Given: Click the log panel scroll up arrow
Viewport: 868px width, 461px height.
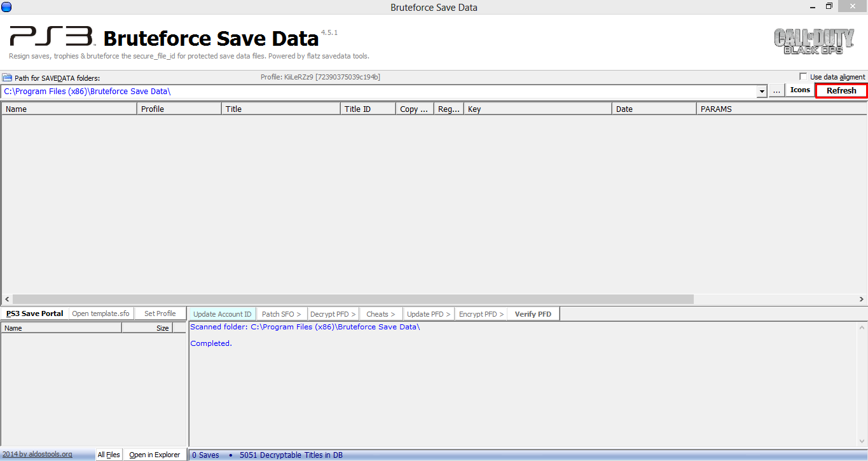Looking at the screenshot, I should pyautogui.click(x=861, y=327).
